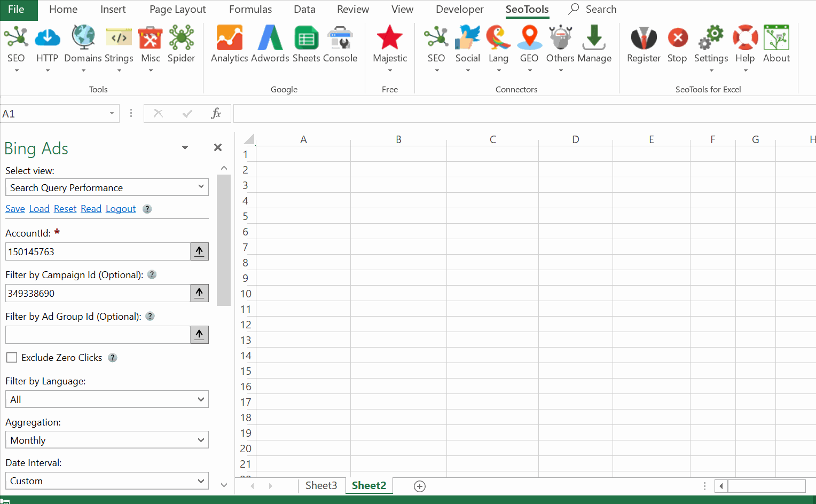Open the Bing Ads pane options arrow
This screenshot has width=816, height=504.
tap(185, 147)
